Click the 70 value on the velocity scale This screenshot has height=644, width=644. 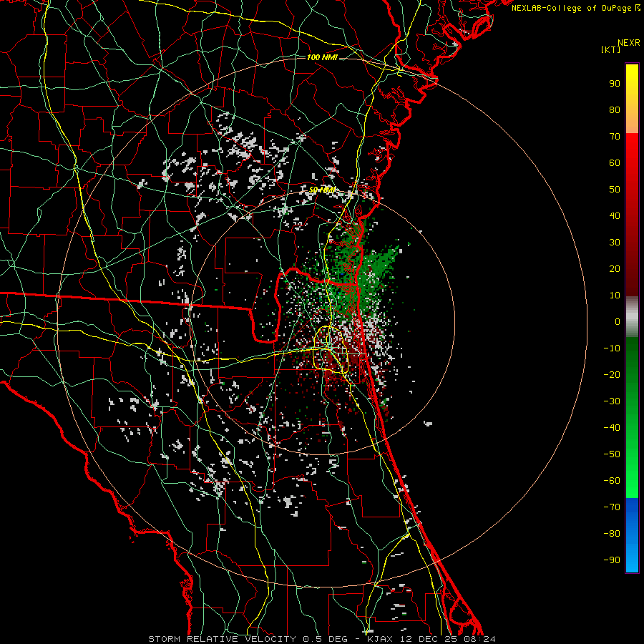615,137
